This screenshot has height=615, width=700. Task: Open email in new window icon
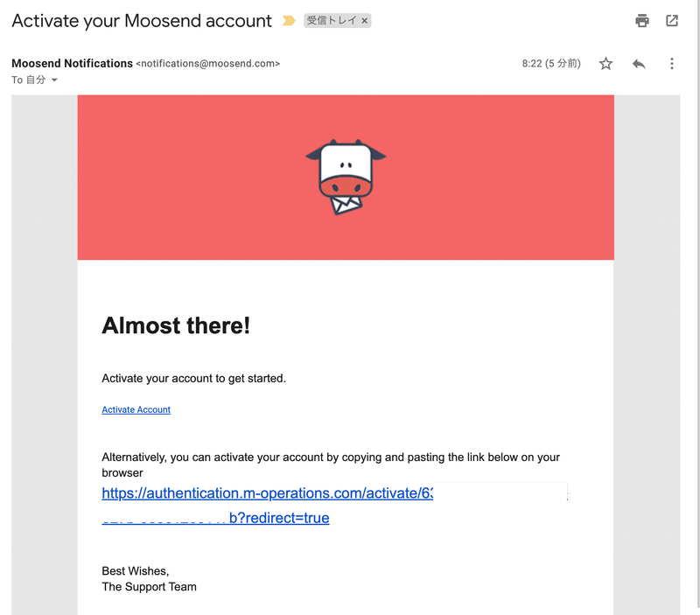[672, 20]
